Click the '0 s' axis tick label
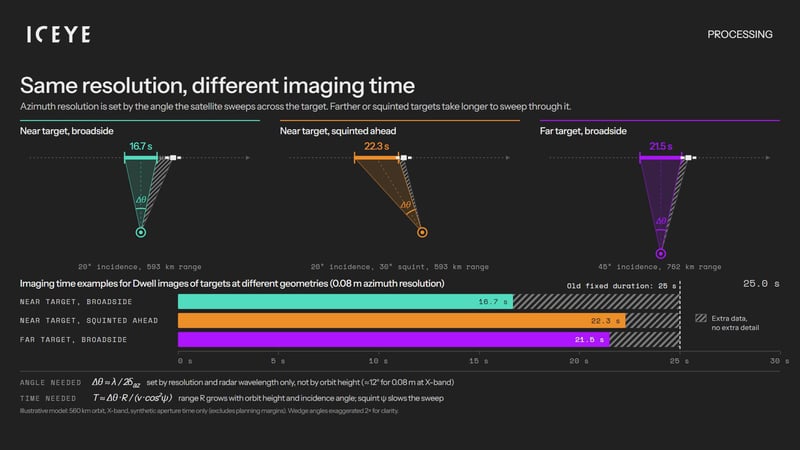Viewport: 800px width, 450px height. coord(185,361)
